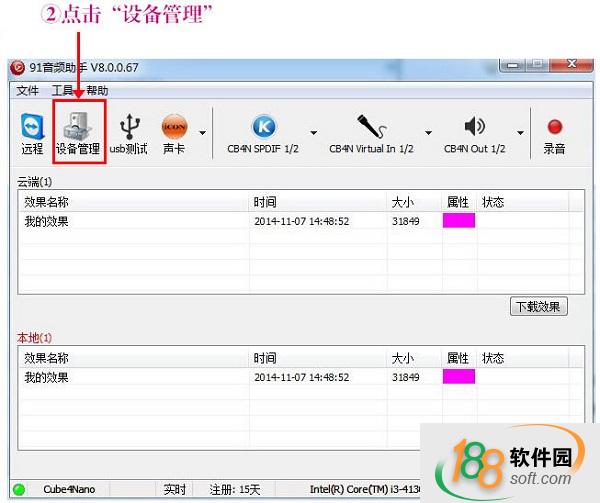Image resolution: width=600 pixels, height=503 pixels.
Task: Click the 下载效果 button
Action: tap(539, 307)
